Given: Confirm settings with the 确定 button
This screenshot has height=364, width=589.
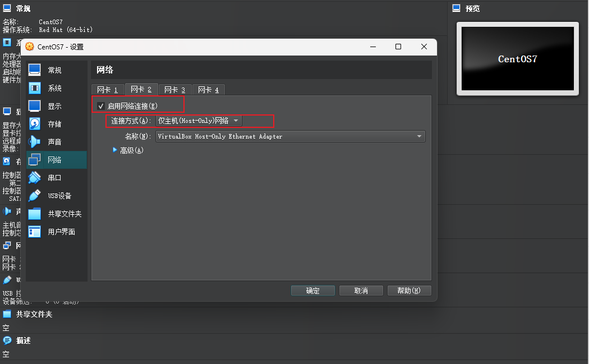Looking at the screenshot, I should [x=313, y=291].
